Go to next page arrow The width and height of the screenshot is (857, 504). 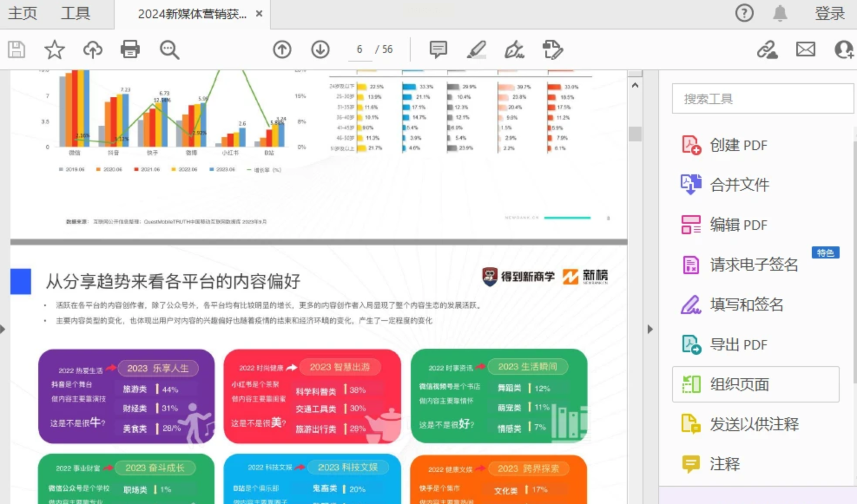[x=320, y=49]
